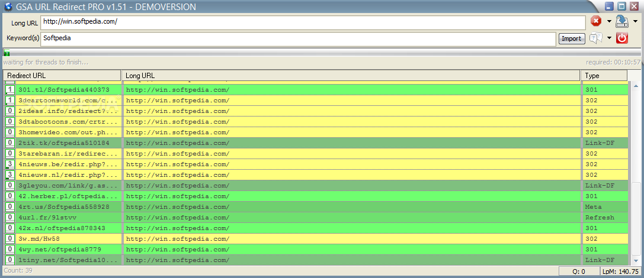Select the 4nieuws.be/redir.php row
644x278 pixels.
tap(316, 164)
